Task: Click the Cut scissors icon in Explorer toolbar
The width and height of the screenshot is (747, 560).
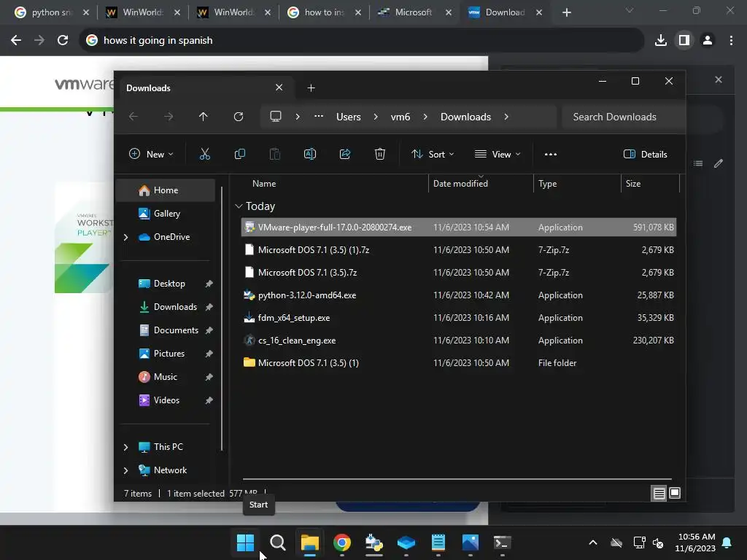Action: tap(205, 155)
